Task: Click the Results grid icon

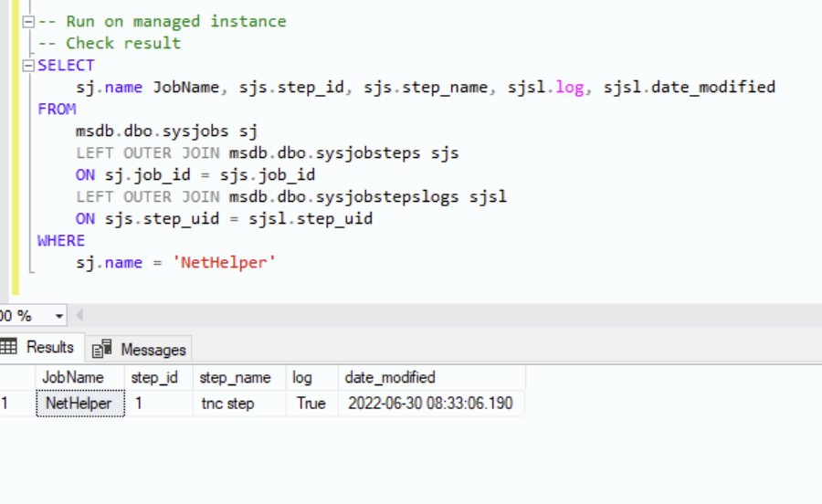Action: pyautogui.click(x=8, y=346)
